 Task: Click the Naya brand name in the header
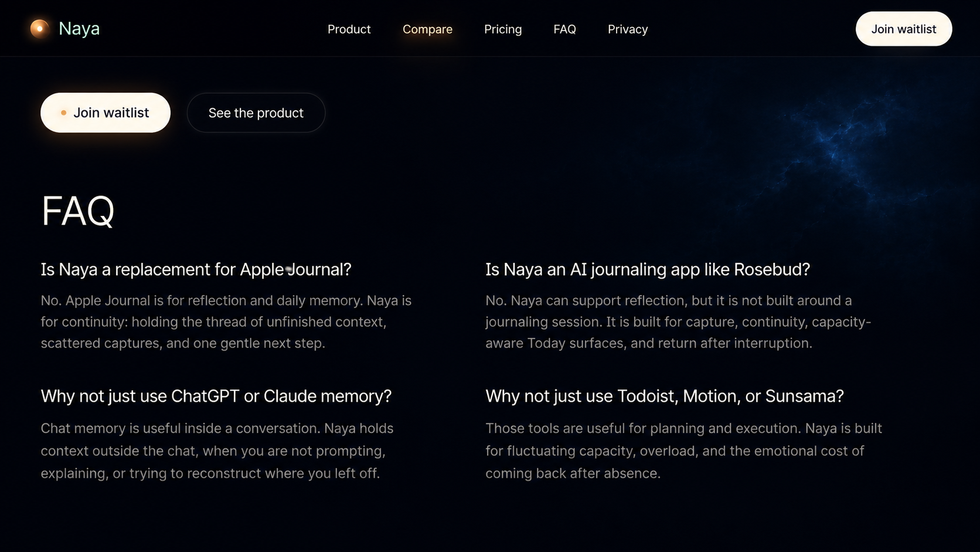click(79, 28)
